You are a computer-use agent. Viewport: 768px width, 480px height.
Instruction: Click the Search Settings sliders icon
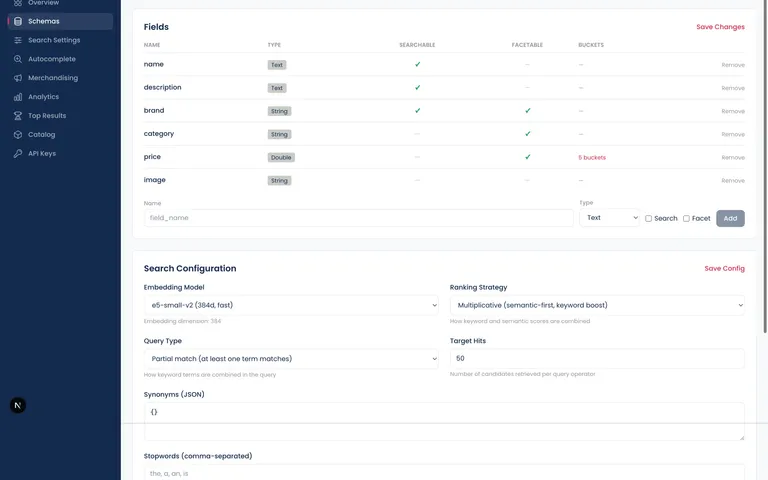click(x=18, y=40)
